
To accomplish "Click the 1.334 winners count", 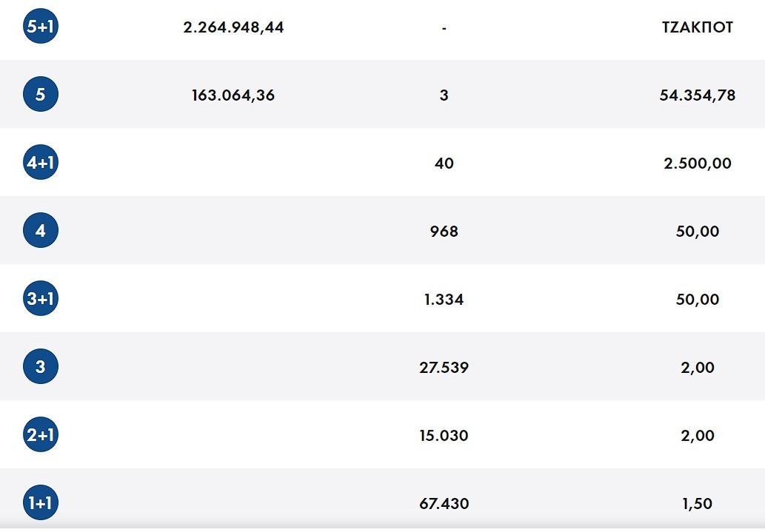I will (444, 299).
